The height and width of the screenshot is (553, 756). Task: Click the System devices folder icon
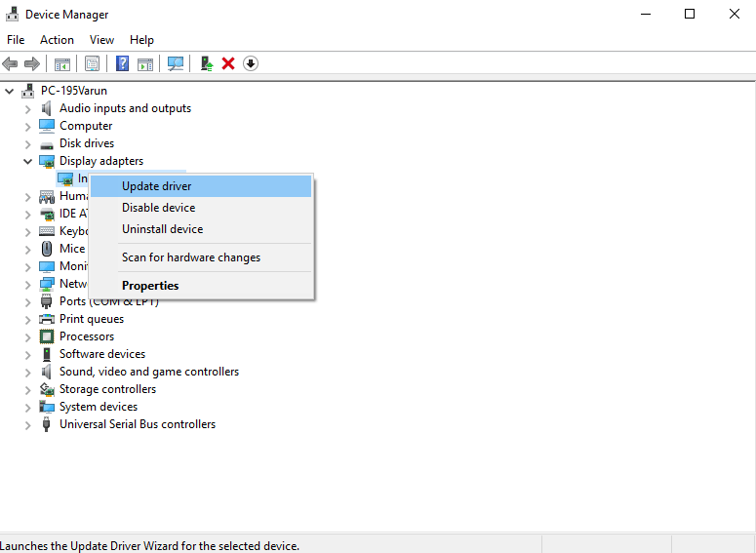[x=47, y=407]
